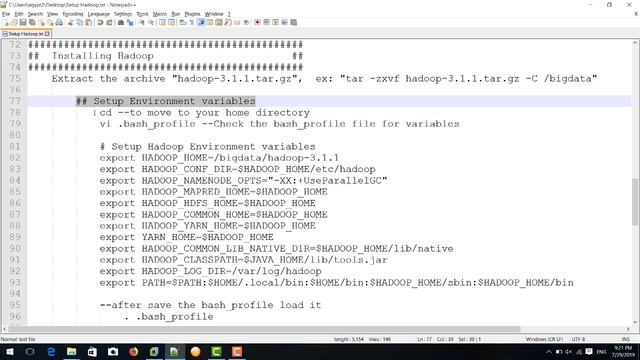Paste from clipboard via toolbar Paste icon

(x=88, y=22)
